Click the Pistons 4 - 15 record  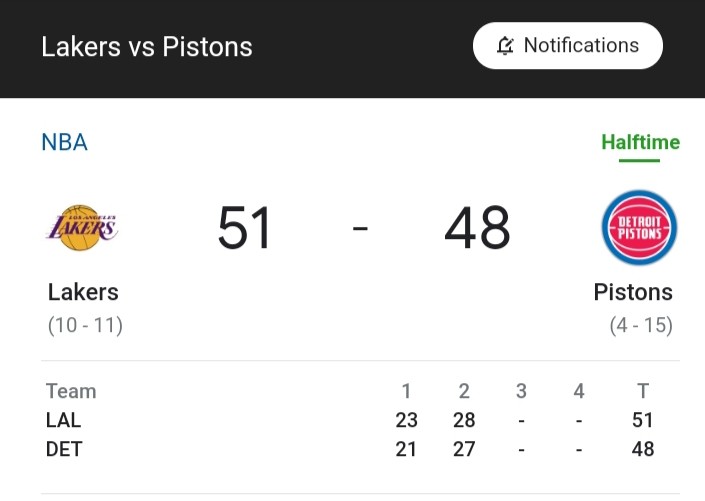[641, 325]
